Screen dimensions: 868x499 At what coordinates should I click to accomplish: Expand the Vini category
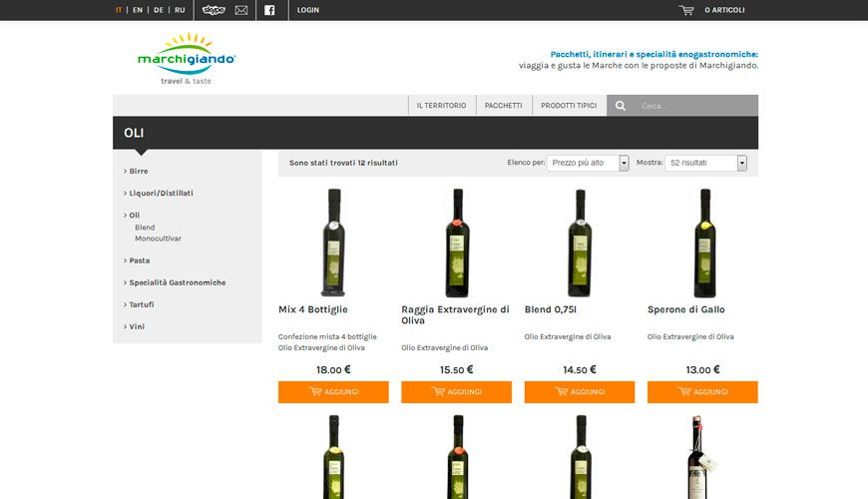pos(139,326)
